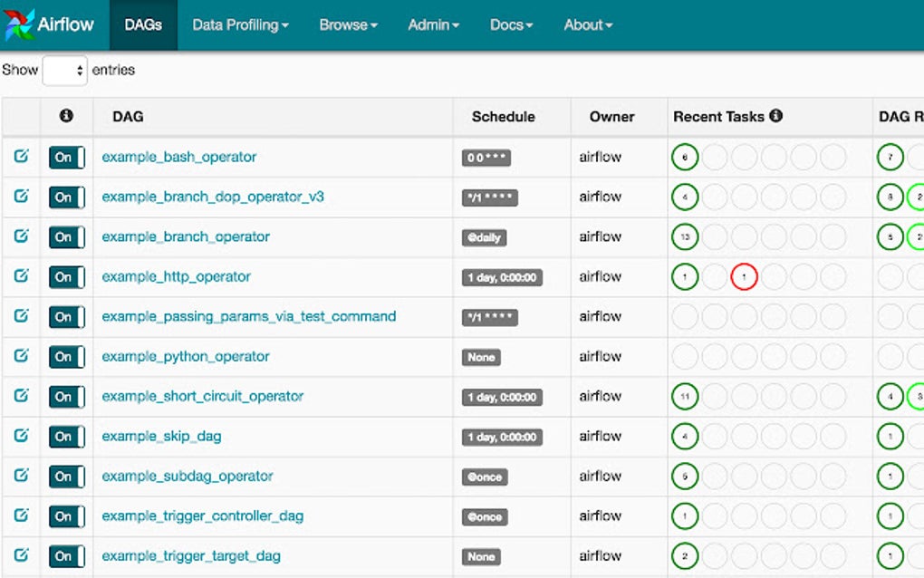Toggle off the example_bash_operator DAG
This screenshot has width=924, height=578.
coord(66,157)
